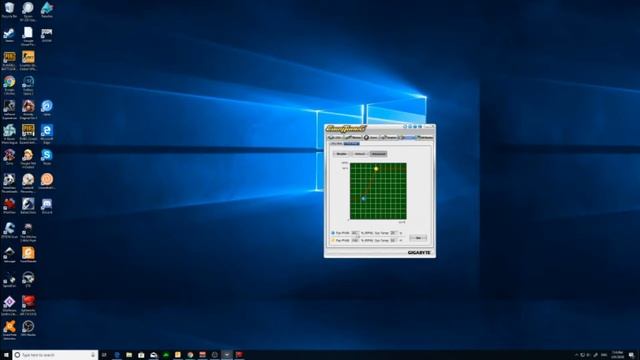The height and width of the screenshot is (360, 640).
Task: Select the Steam desktop shortcut
Action: pos(9,35)
